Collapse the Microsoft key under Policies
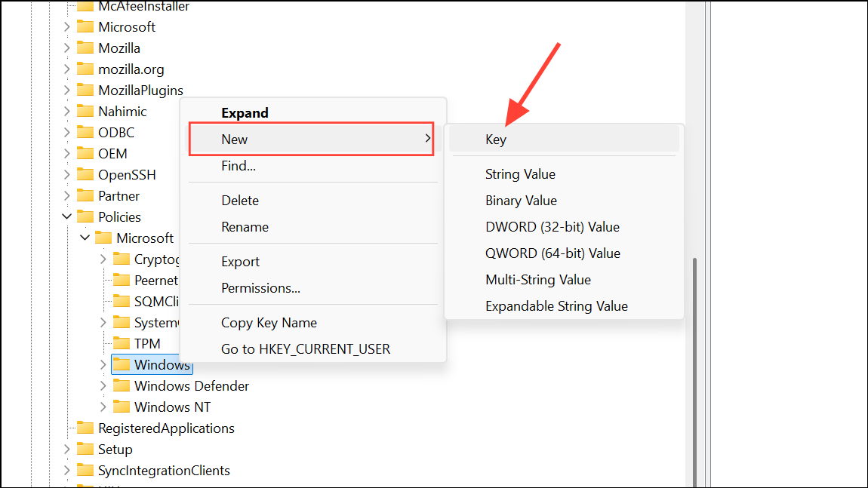The height and width of the screenshot is (488, 868). (85, 238)
